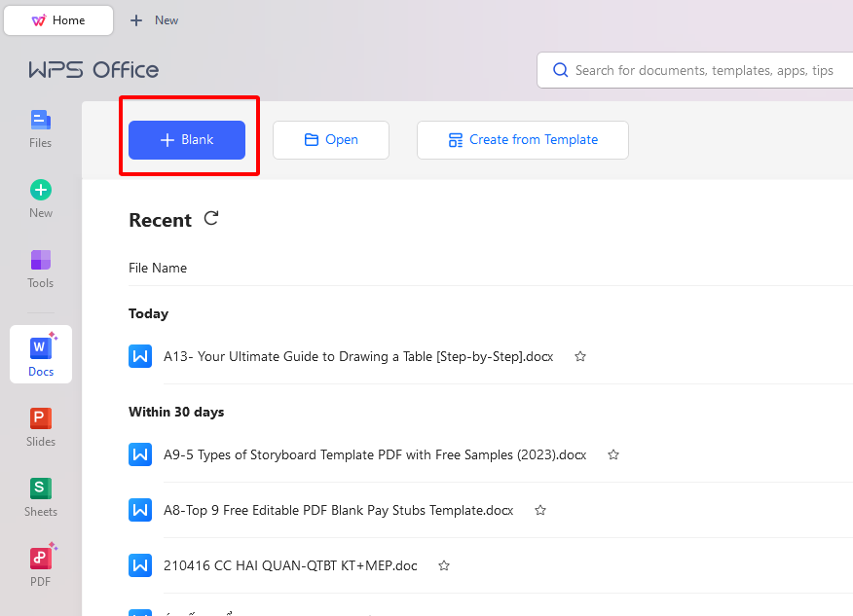Open a New tab
This screenshot has width=853, height=616.
[154, 20]
